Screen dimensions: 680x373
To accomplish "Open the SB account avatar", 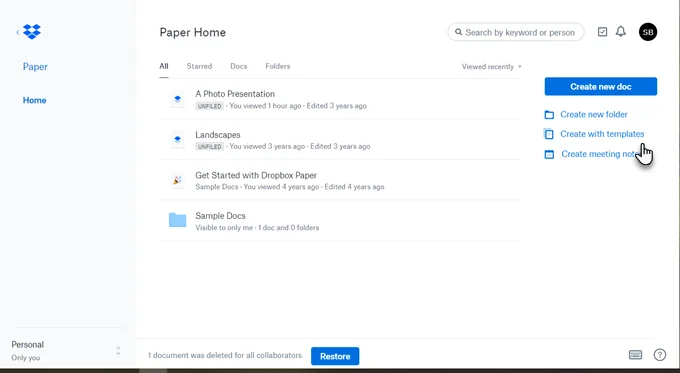I will click(x=648, y=32).
